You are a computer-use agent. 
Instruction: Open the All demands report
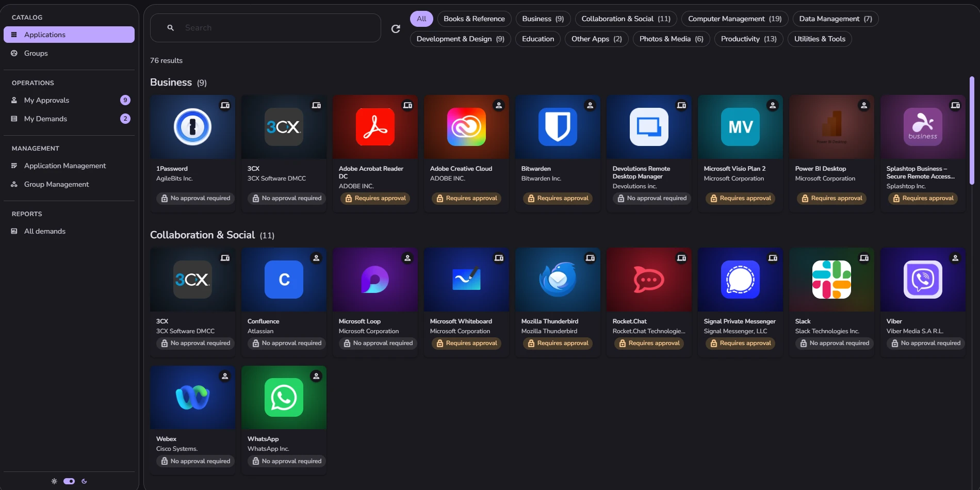69,231
